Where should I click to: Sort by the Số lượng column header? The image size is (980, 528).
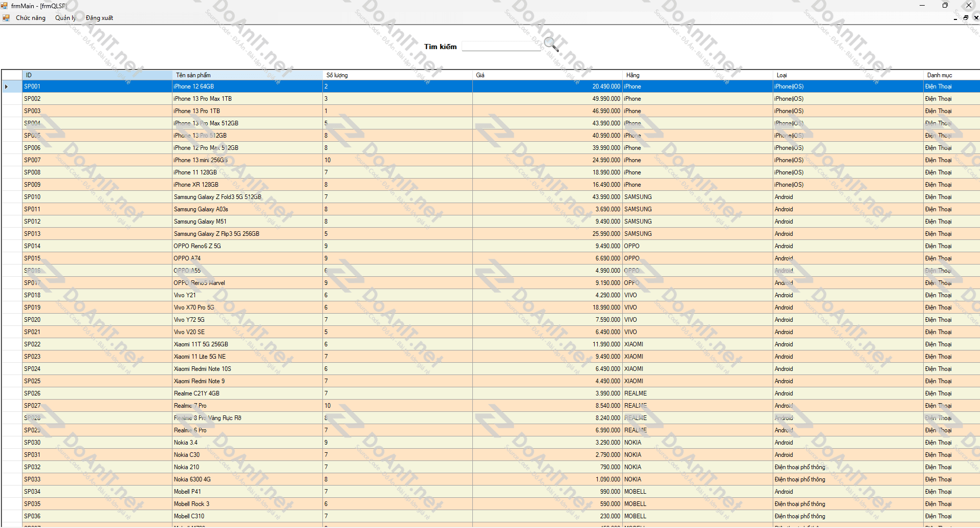[x=398, y=75]
